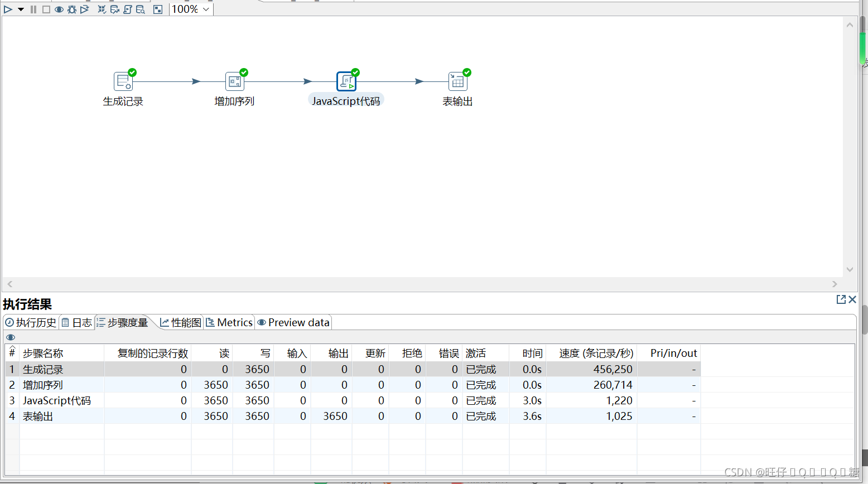The image size is (868, 484).
Task: Open the Preview data tab
Action: (x=293, y=323)
